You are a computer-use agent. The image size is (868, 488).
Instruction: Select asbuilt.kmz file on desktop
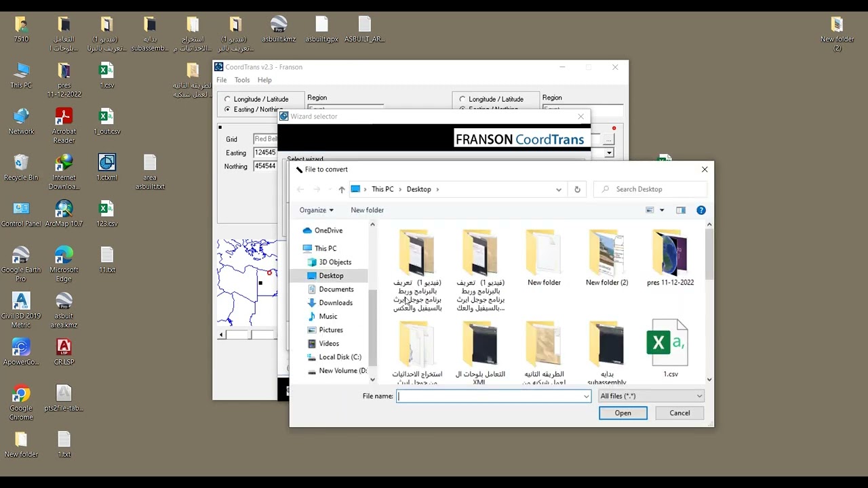click(x=279, y=29)
